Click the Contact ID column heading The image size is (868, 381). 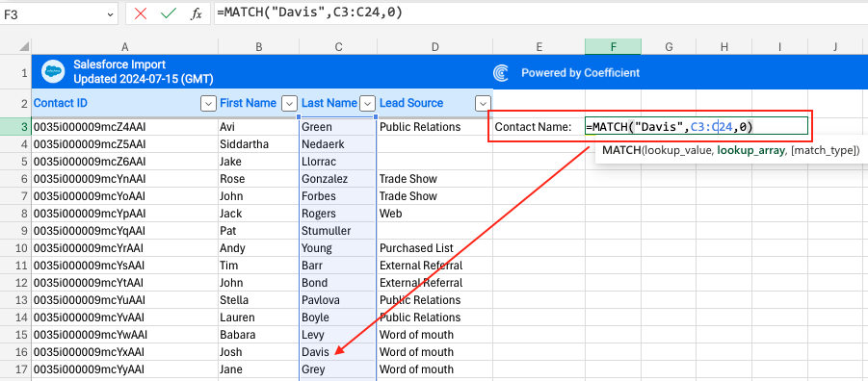coord(61,103)
